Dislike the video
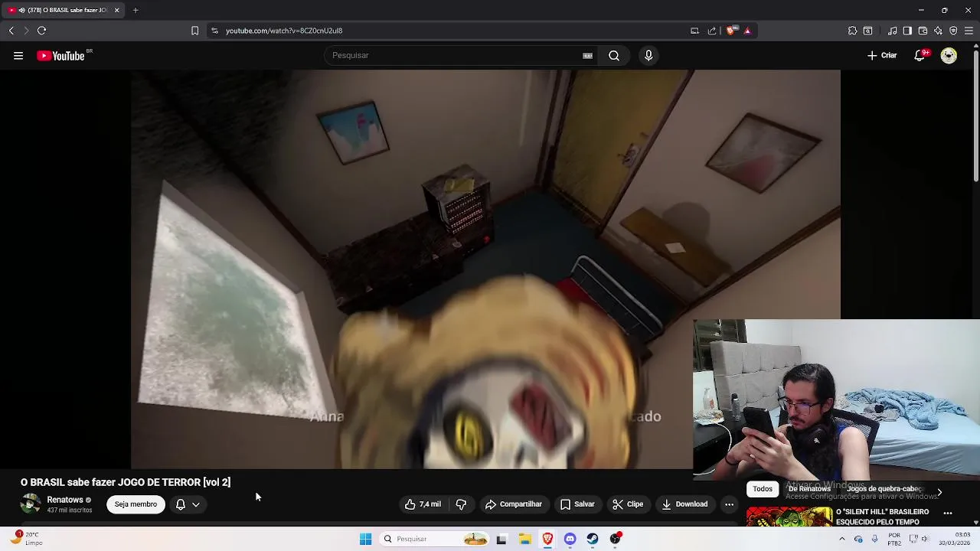 [461, 504]
